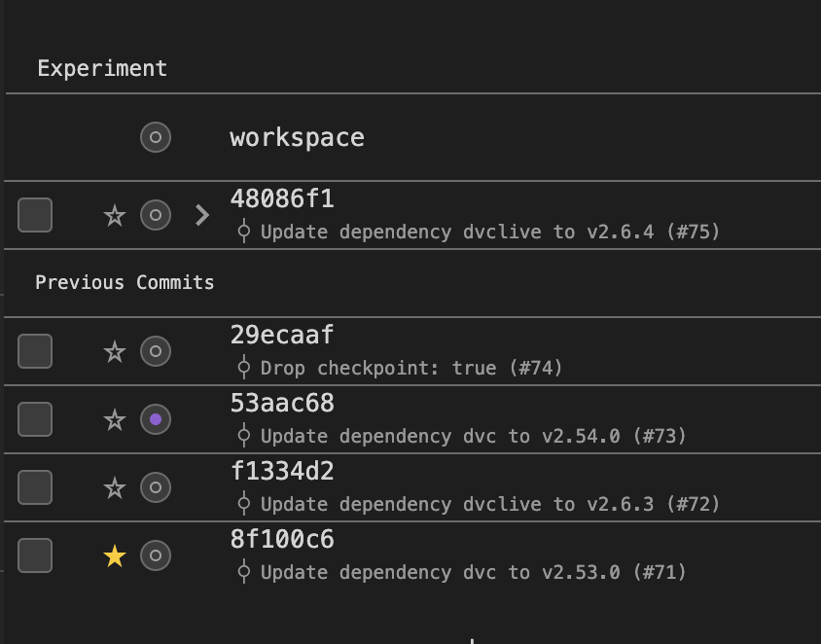Deselect the purple plot indicator on 53aac68

[x=156, y=419]
